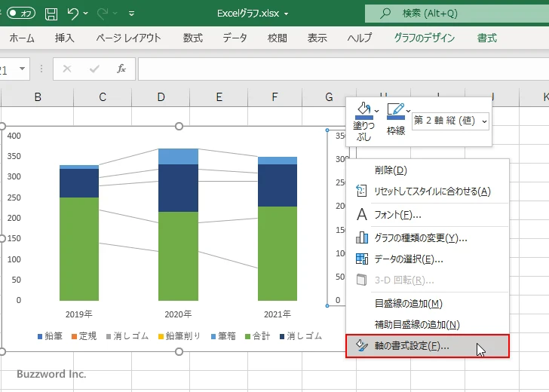Screen dimensions: 549x392
Task: Click the green segment of 2019年 bar
Action: (x=79, y=249)
